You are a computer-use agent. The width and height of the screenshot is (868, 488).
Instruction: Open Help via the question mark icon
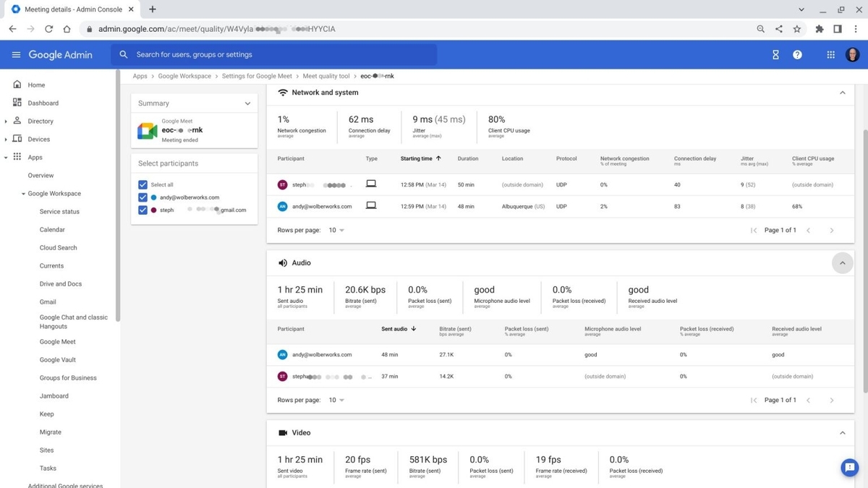pos(797,54)
